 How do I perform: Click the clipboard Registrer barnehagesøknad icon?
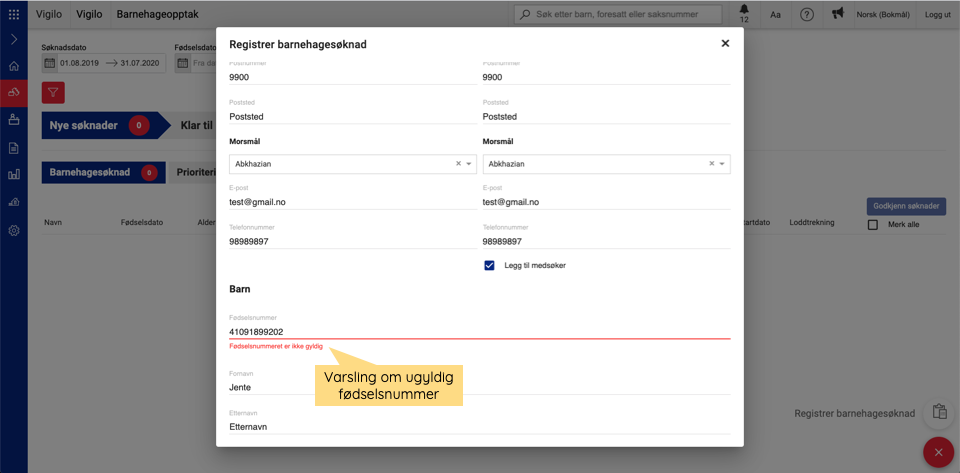pos(939,412)
